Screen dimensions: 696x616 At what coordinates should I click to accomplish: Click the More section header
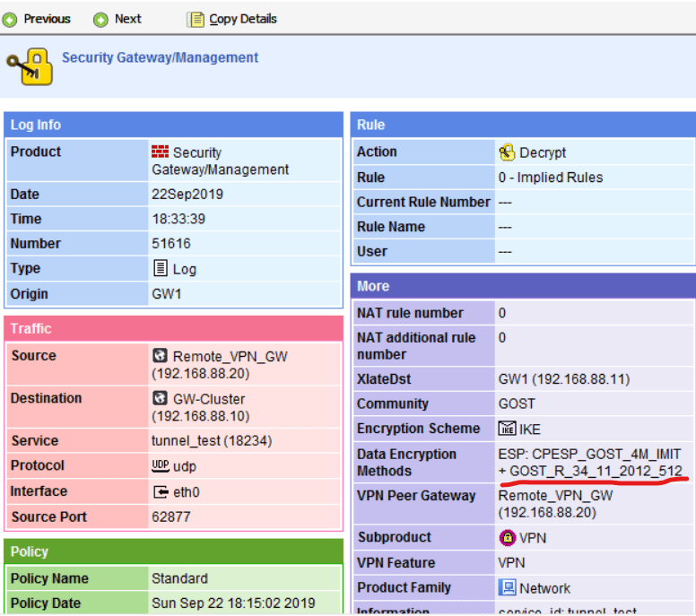coord(523,286)
